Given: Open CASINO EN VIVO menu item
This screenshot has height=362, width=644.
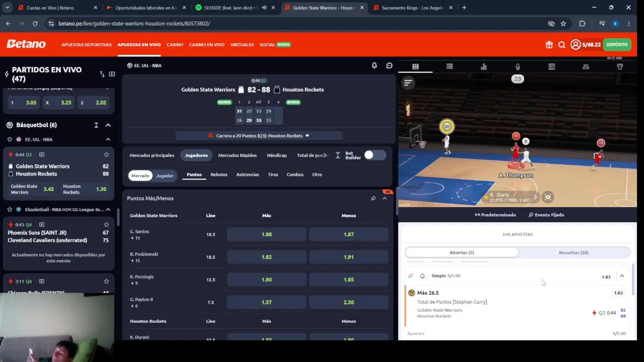Looking at the screenshot, I should (x=207, y=45).
